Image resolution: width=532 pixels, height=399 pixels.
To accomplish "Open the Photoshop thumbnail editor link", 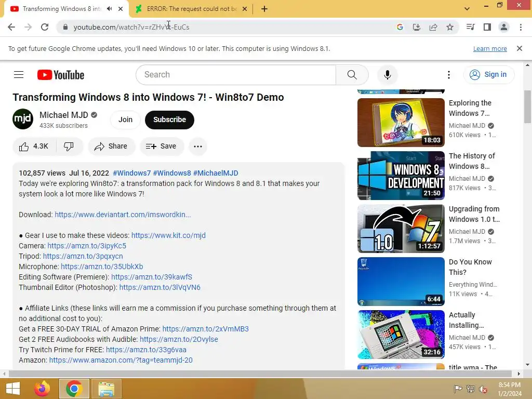I will (160, 287).
